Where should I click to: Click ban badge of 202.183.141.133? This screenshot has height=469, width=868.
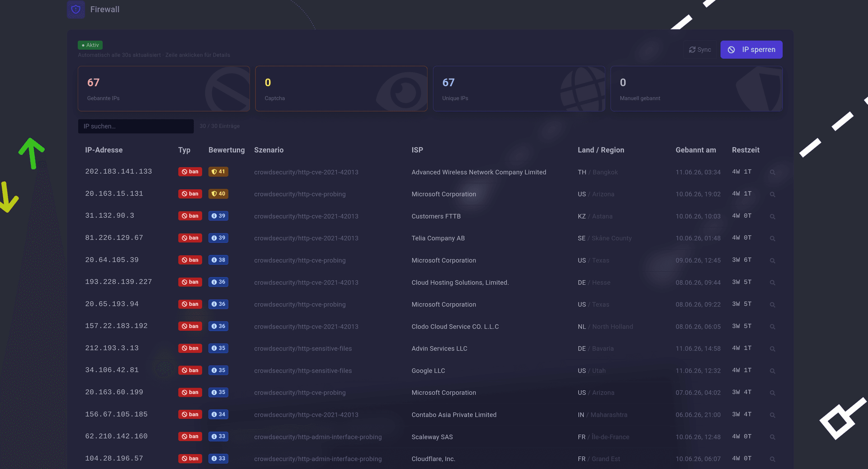190,172
